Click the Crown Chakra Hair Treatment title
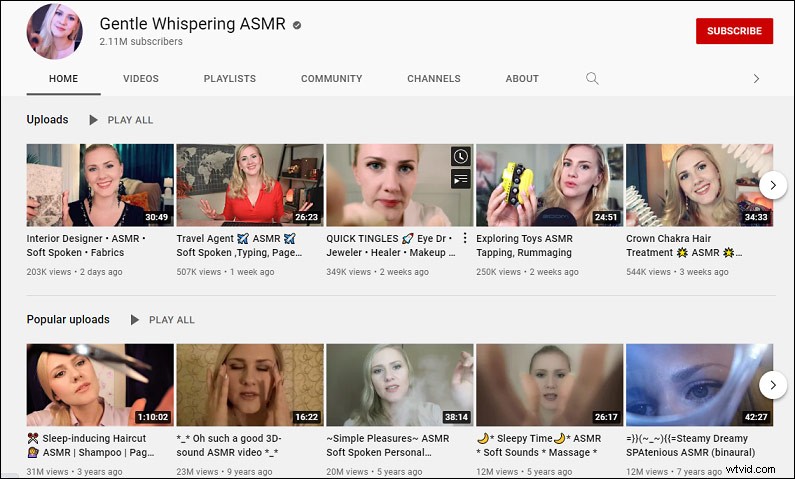 (x=684, y=245)
